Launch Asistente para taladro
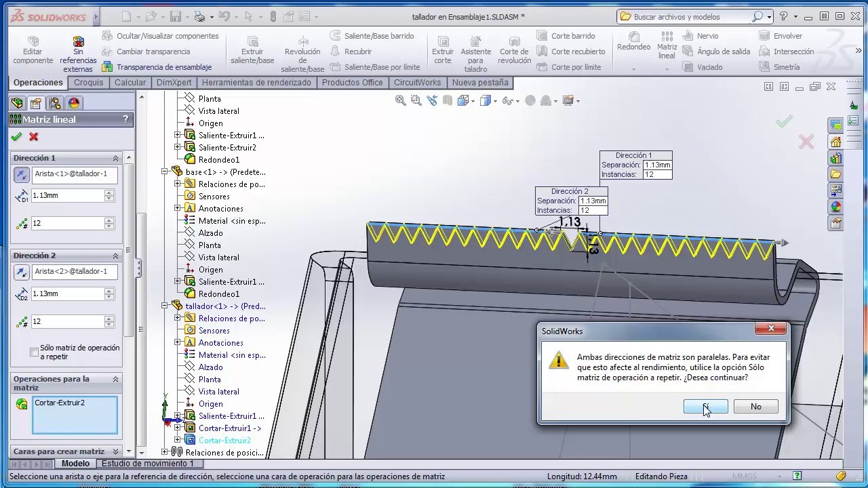The width and height of the screenshot is (868, 488). [476, 54]
